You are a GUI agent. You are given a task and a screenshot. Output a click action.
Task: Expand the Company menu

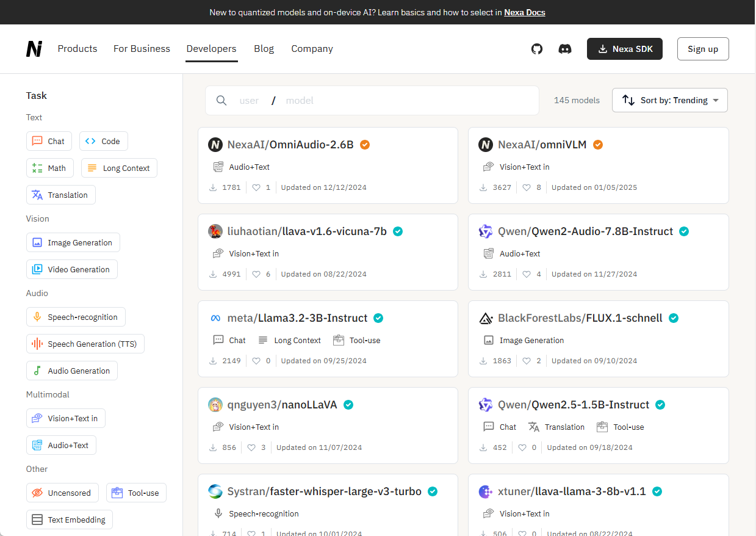click(312, 49)
